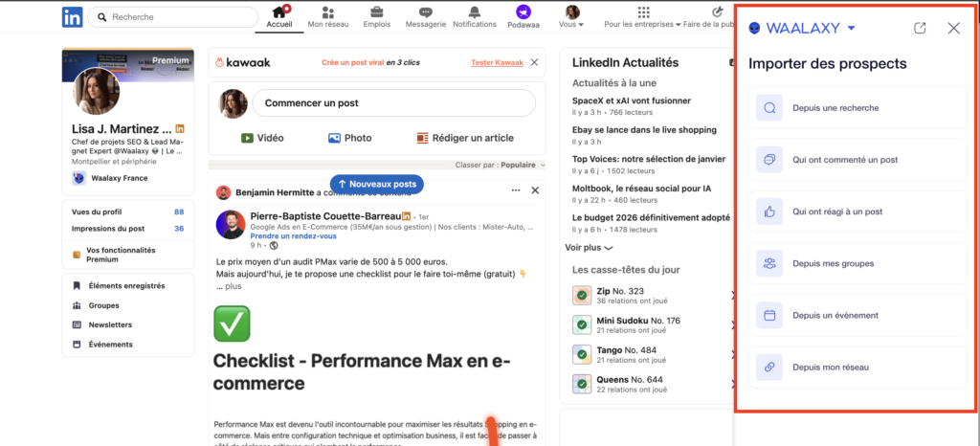This screenshot has height=446, width=980.
Task: Open the Podawaa nav icon
Action: (x=523, y=17)
